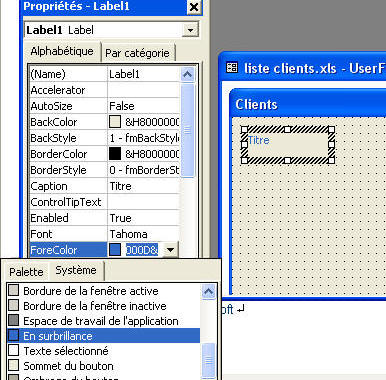Click the AutoSize False value
Viewport: 386px width, 380px height.
[x=143, y=106]
